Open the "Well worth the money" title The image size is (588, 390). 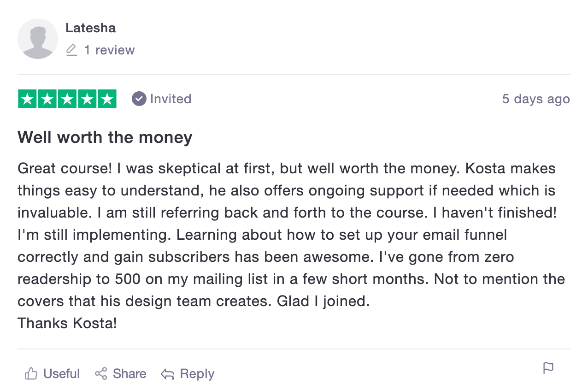[105, 137]
